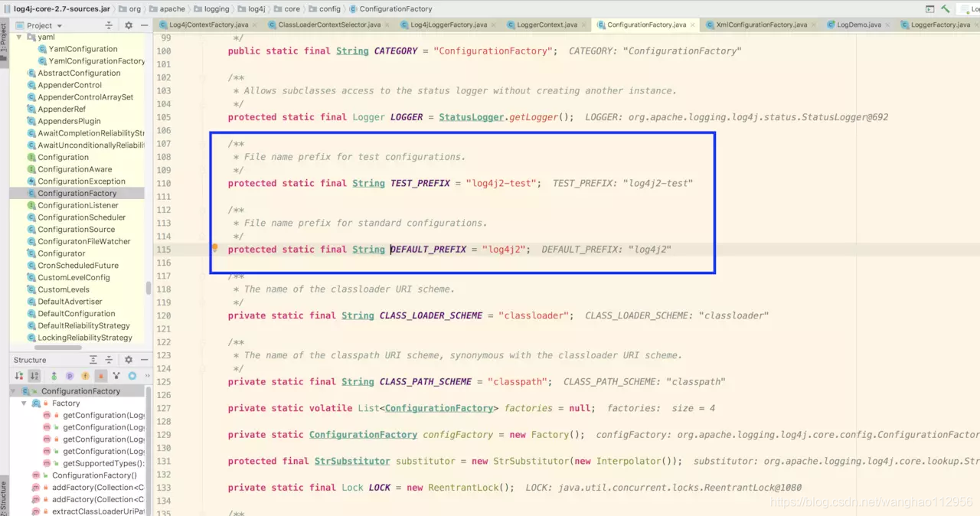980x516 pixels.
Task: Open Structure panel settings gear
Action: pyautogui.click(x=128, y=360)
